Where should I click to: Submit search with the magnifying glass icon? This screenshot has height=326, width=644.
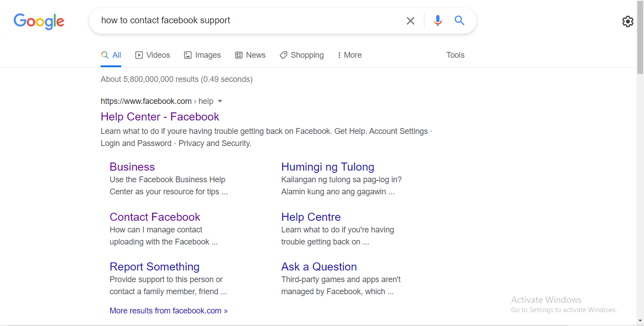459,20
